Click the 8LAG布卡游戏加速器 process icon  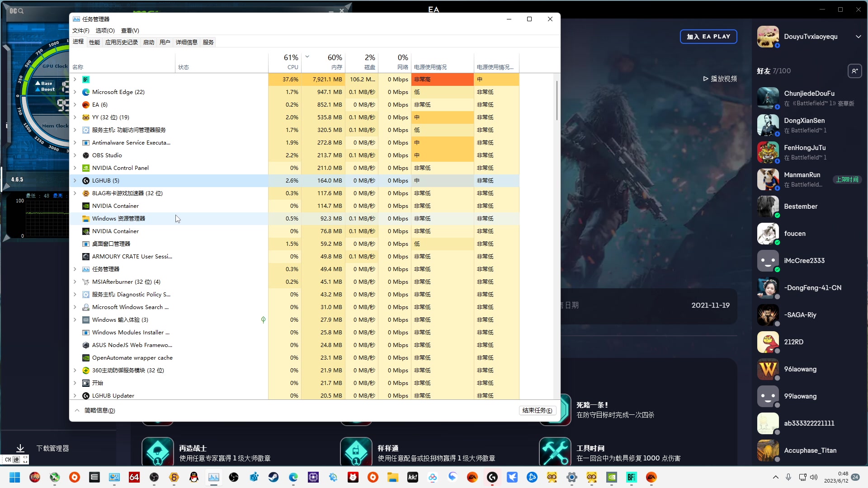pyautogui.click(x=86, y=193)
